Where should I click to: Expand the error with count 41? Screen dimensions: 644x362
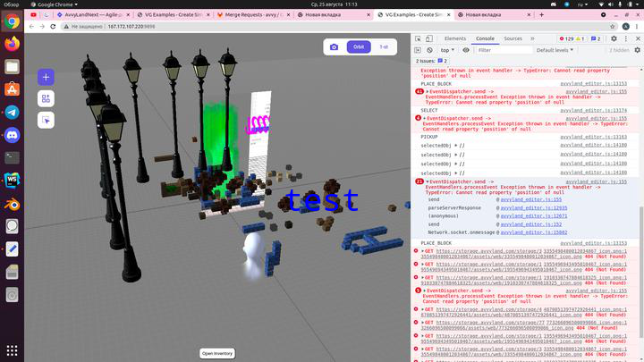point(428,91)
